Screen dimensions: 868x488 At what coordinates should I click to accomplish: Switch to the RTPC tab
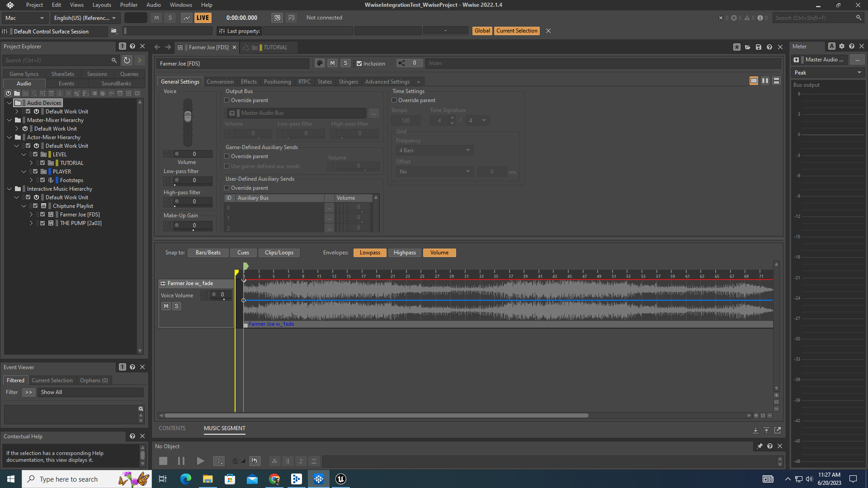[304, 82]
